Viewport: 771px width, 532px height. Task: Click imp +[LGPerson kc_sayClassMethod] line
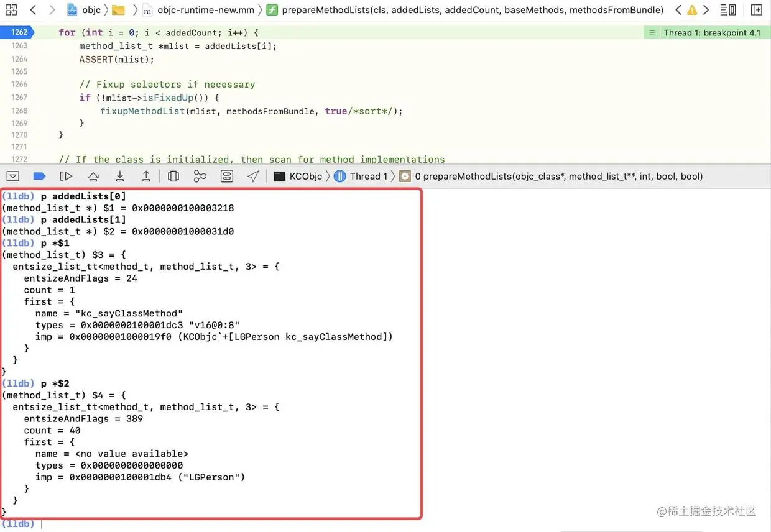tap(214, 337)
